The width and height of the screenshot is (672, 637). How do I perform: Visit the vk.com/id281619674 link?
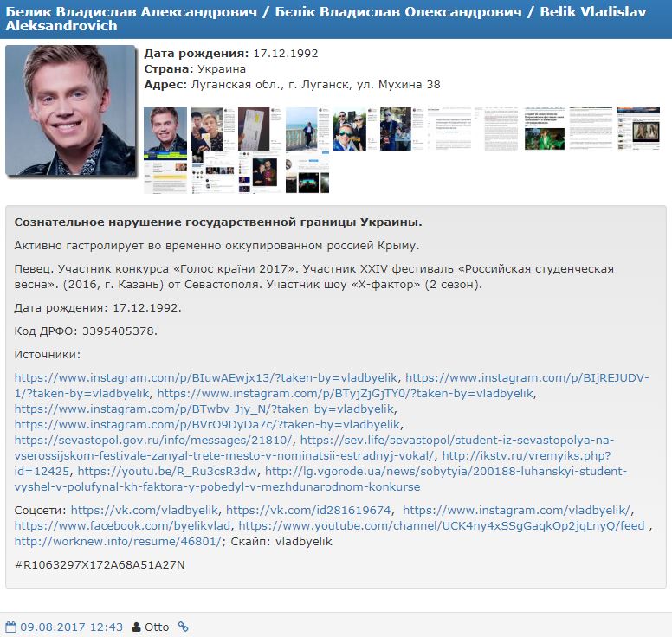pos(308,510)
